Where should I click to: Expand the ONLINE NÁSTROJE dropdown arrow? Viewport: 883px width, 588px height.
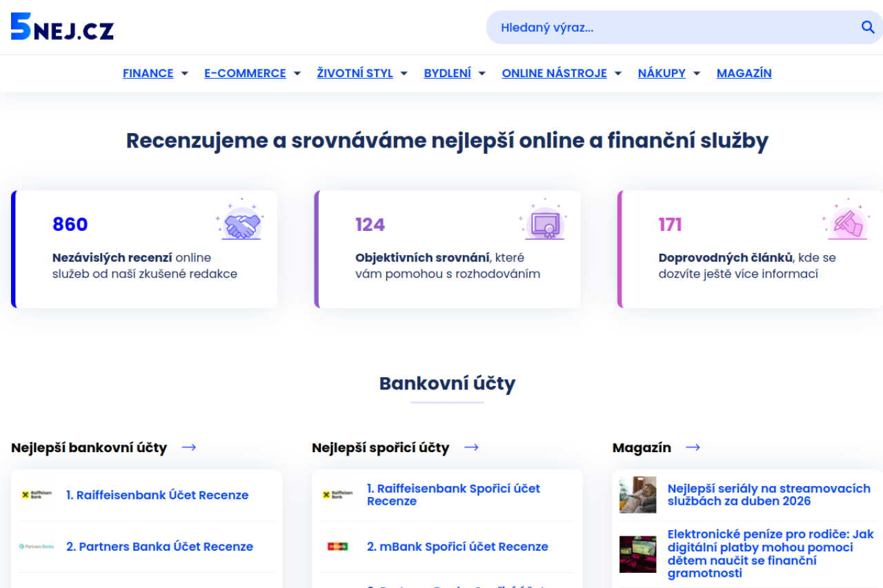617,74
